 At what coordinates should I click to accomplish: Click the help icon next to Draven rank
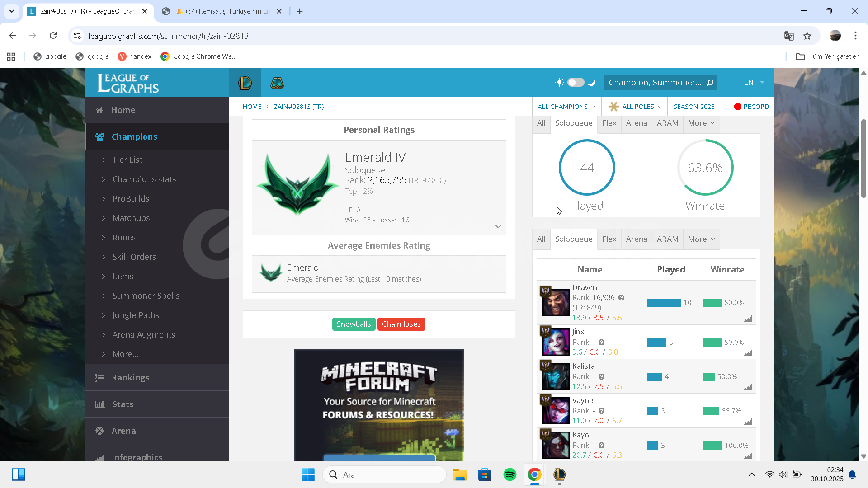621,298
